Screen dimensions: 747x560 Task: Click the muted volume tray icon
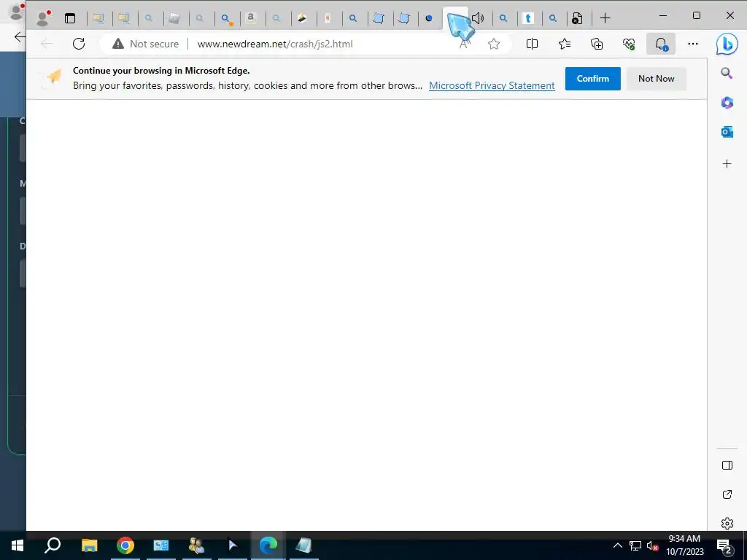pyautogui.click(x=652, y=545)
